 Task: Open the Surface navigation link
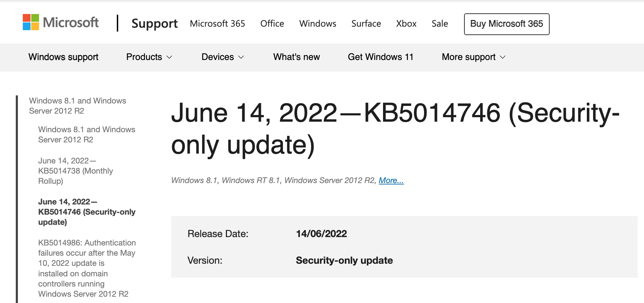point(366,23)
